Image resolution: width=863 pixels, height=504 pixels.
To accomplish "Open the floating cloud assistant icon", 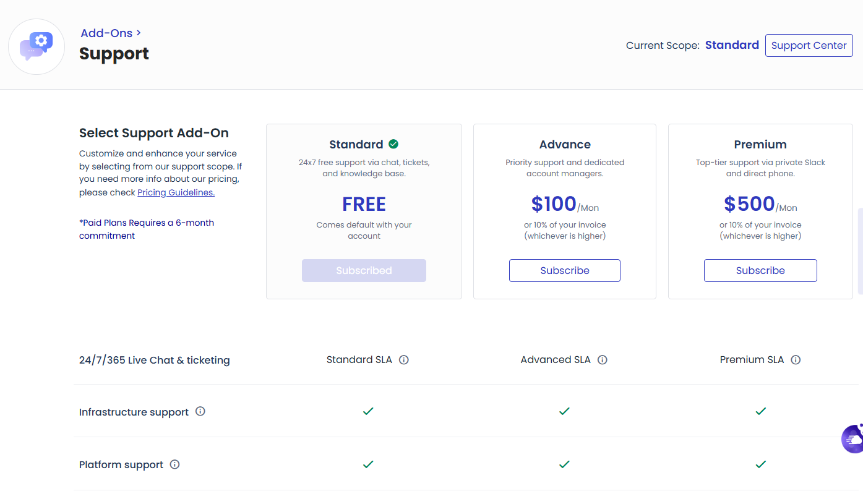I will pyautogui.click(x=852, y=438).
